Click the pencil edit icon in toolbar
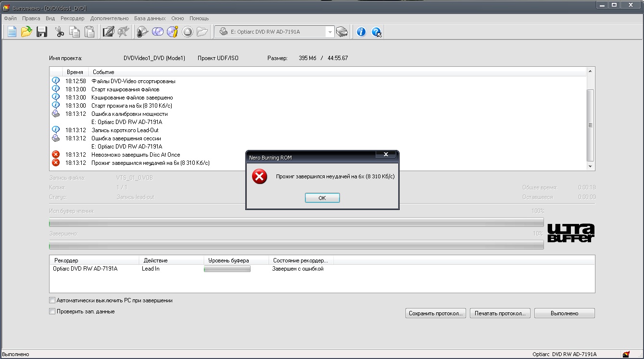Image resolution: width=644 pixels, height=359 pixels. click(x=109, y=32)
